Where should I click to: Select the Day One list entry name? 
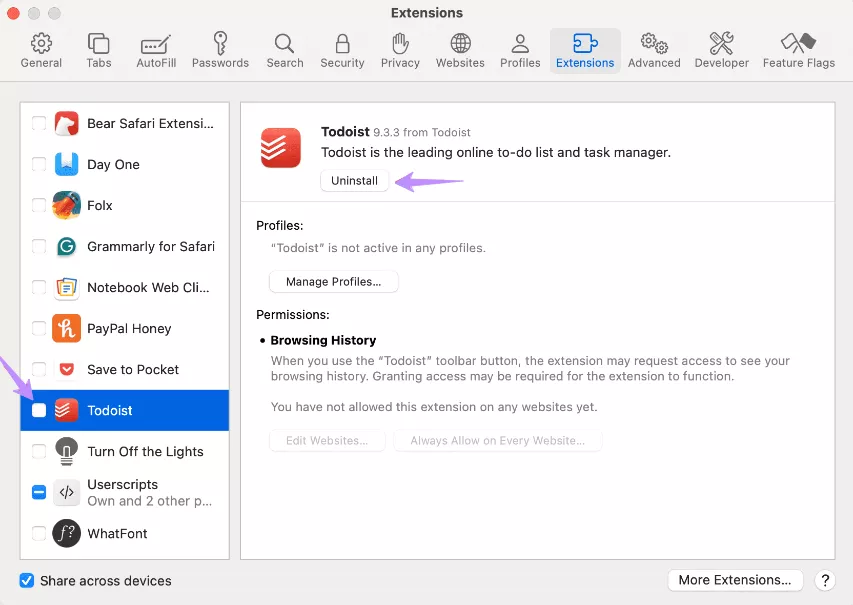click(x=113, y=164)
